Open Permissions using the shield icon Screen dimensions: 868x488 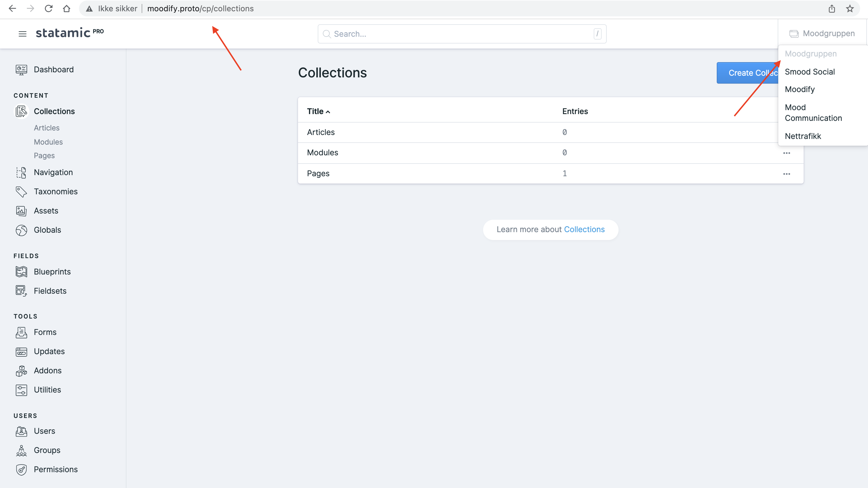pyautogui.click(x=21, y=469)
